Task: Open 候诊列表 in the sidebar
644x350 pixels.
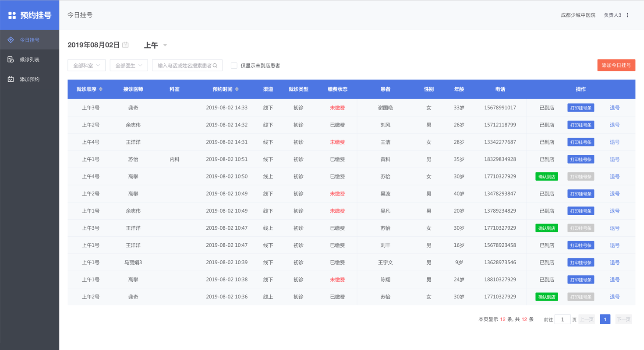Action: pos(30,59)
